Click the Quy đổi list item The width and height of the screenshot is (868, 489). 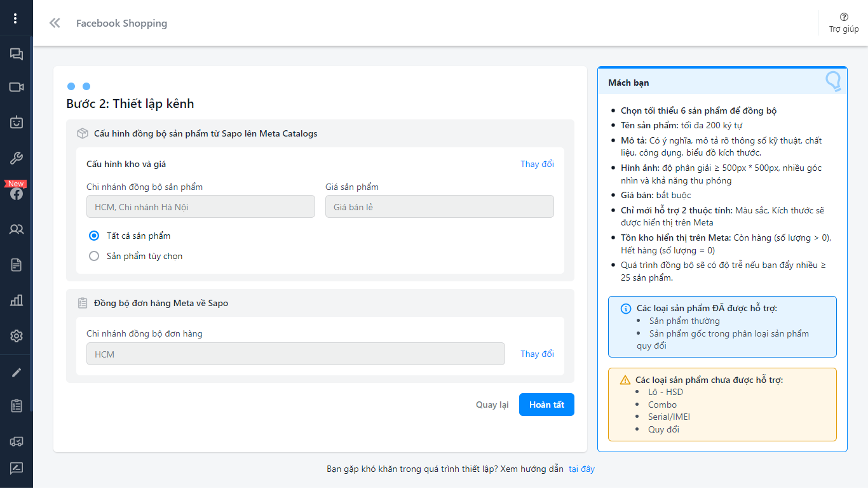pos(663,430)
